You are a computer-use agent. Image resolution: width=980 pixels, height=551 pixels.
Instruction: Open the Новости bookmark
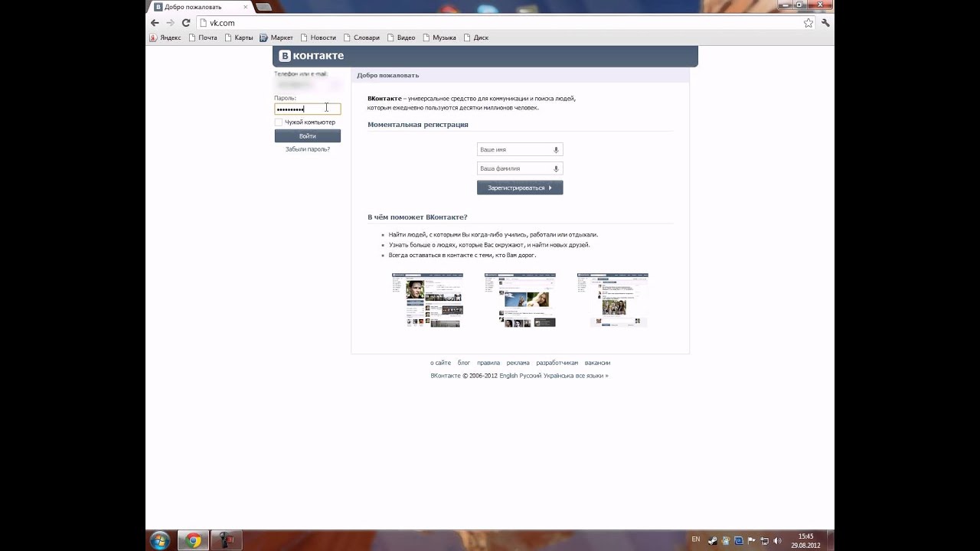coord(318,37)
